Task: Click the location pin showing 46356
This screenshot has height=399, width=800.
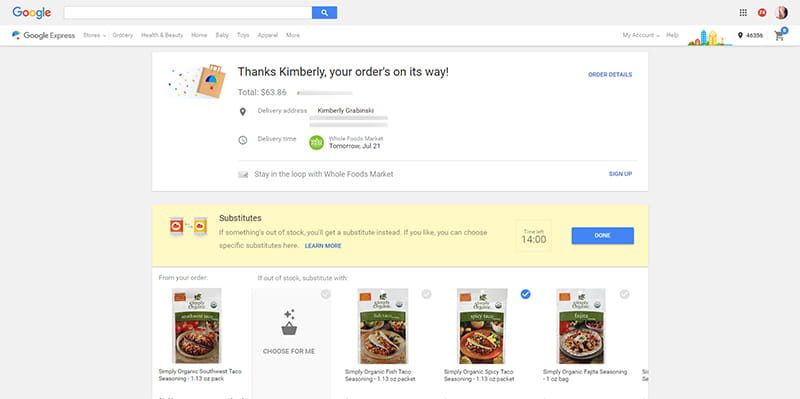Action: (750, 35)
